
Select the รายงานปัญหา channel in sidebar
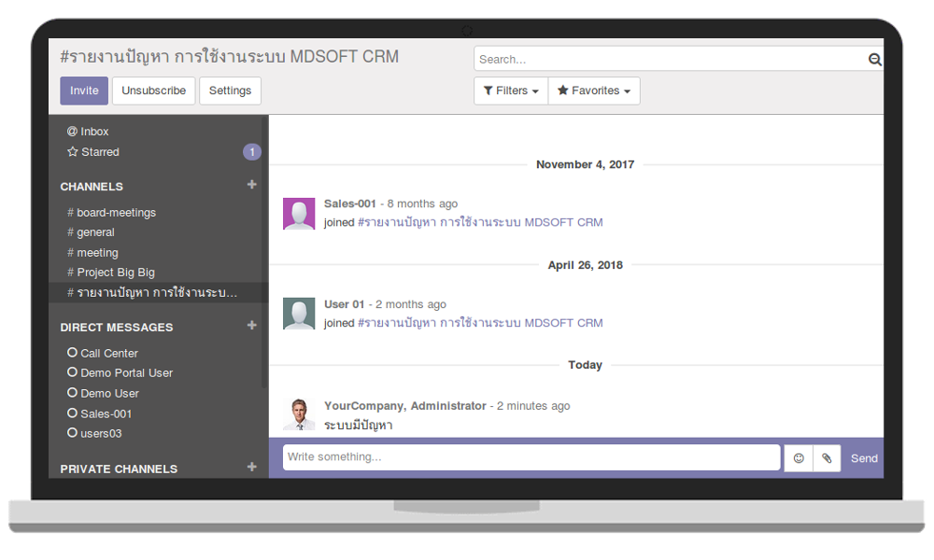(159, 292)
